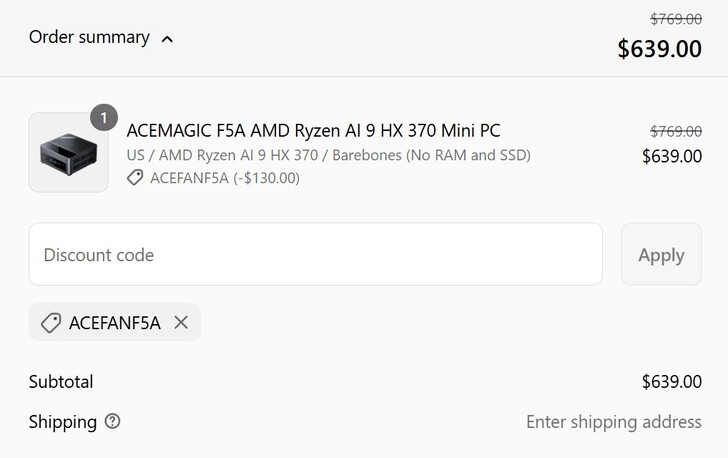
Task: Select the ACEMAGIC F5A product title
Action: coord(313,131)
